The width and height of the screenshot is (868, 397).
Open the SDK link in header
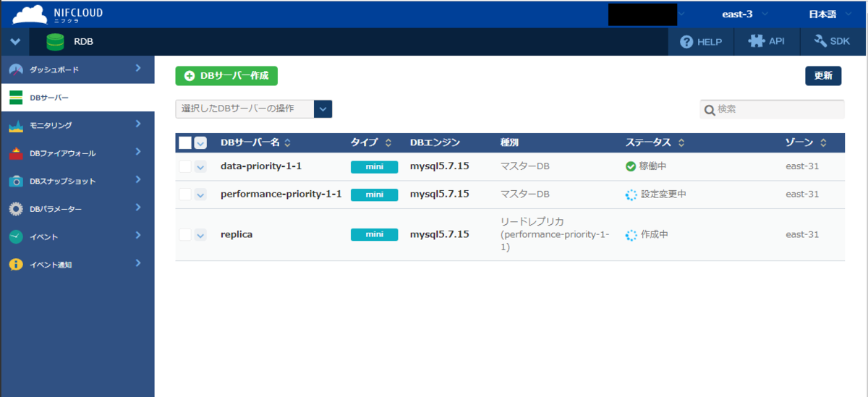[x=832, y=42]
